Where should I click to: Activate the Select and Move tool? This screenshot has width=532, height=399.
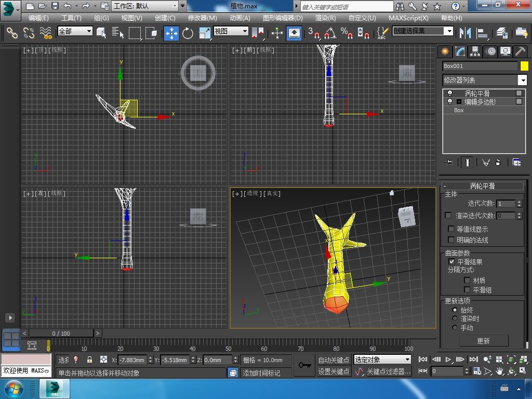pyautogui.click(x=171, y=33)
